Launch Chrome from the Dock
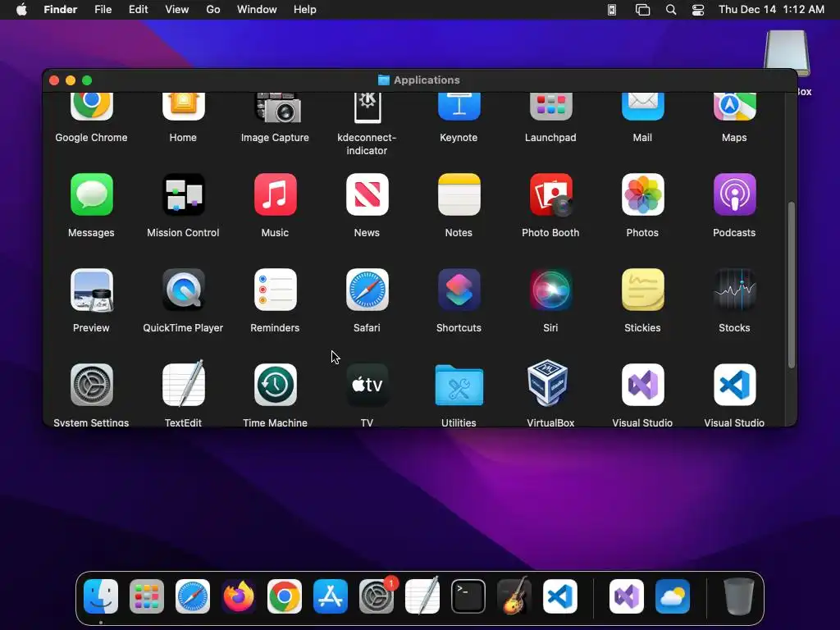This screenshot has height=630, width=840. [285, 596]
